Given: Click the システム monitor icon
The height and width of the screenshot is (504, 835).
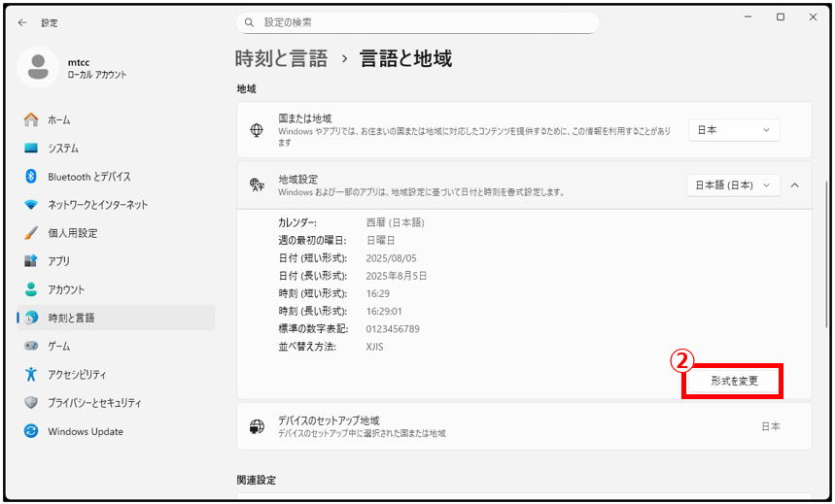Looking at the screenshot, I should [x=31, y=148].
